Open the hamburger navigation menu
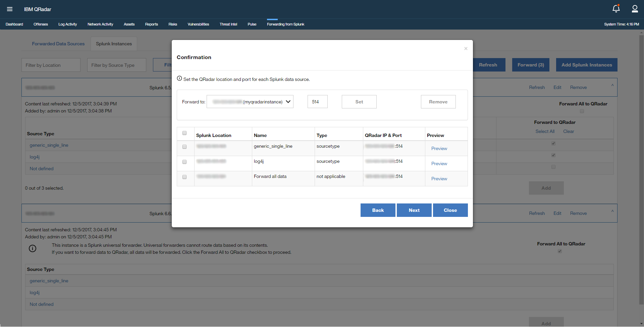The height and width of the screenshot is (327, 644). pyautogui.click(x=10, y=9)
